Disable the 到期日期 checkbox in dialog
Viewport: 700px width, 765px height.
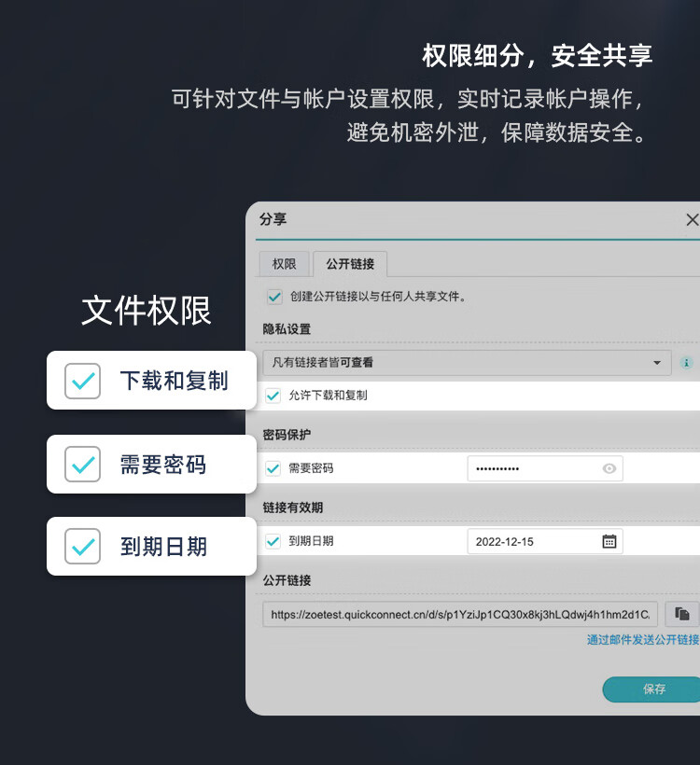click(x=273, y=541)
